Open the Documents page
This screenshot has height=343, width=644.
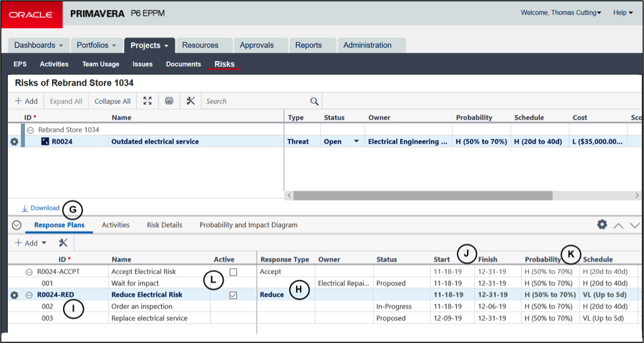pyautogui.click(x=183, y=64)
